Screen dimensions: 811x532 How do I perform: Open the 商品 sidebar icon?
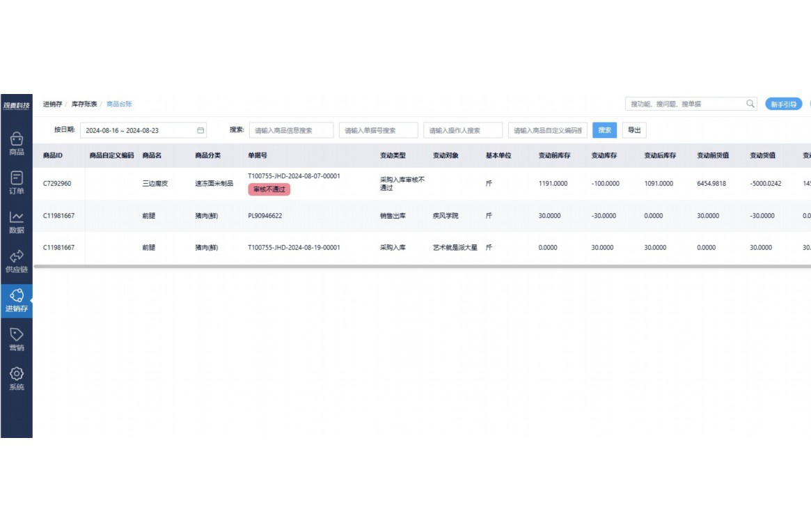[x=17, y=140]
